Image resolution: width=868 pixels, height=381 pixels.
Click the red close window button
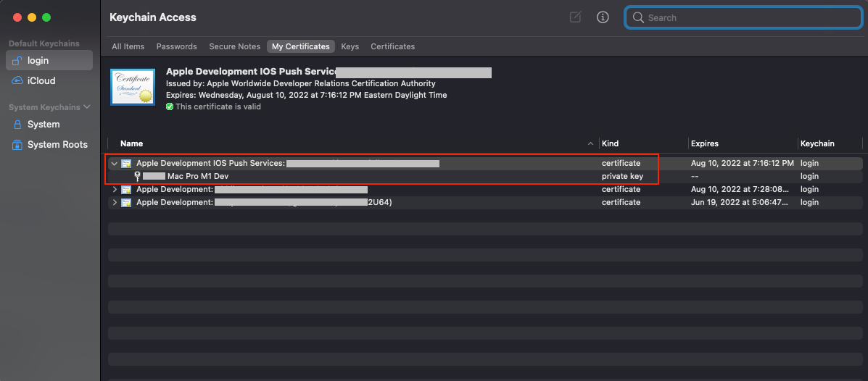pyautogui.click(x=17, y=17)
